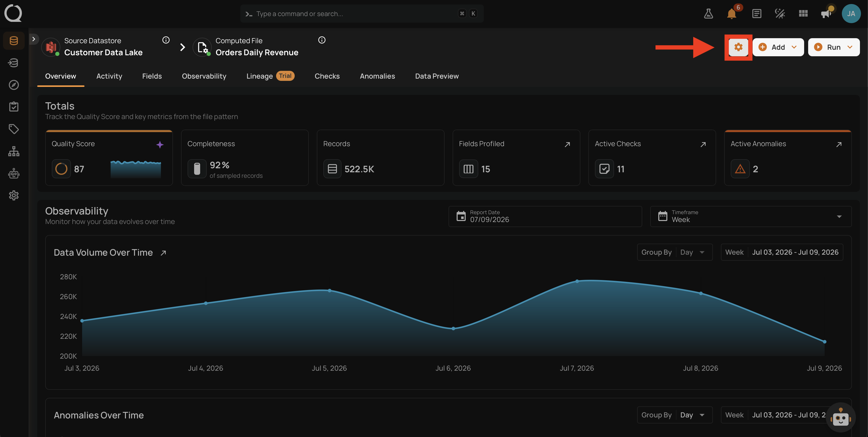Viewport: 868px width, 437px height.
Task: Click the Source Datastore info icon
Action: (166, 40)
